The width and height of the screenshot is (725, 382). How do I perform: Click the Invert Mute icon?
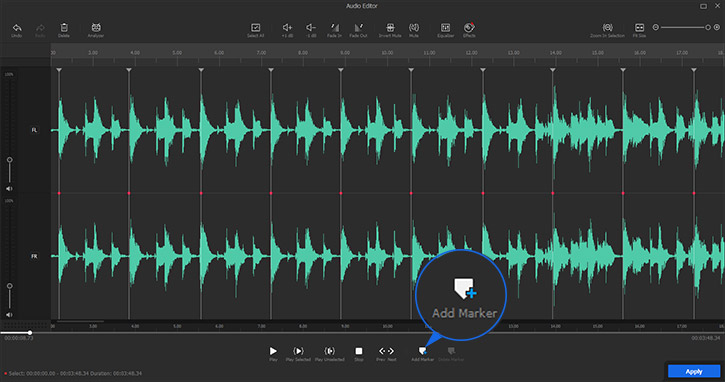coord(390,28)
